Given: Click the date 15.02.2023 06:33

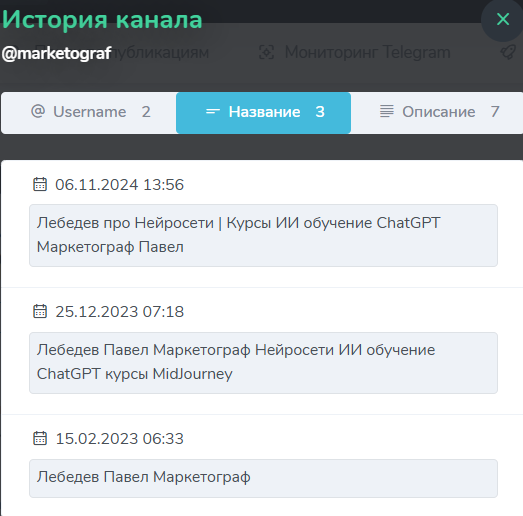Looking at the screenshot, I should point(119,439).
